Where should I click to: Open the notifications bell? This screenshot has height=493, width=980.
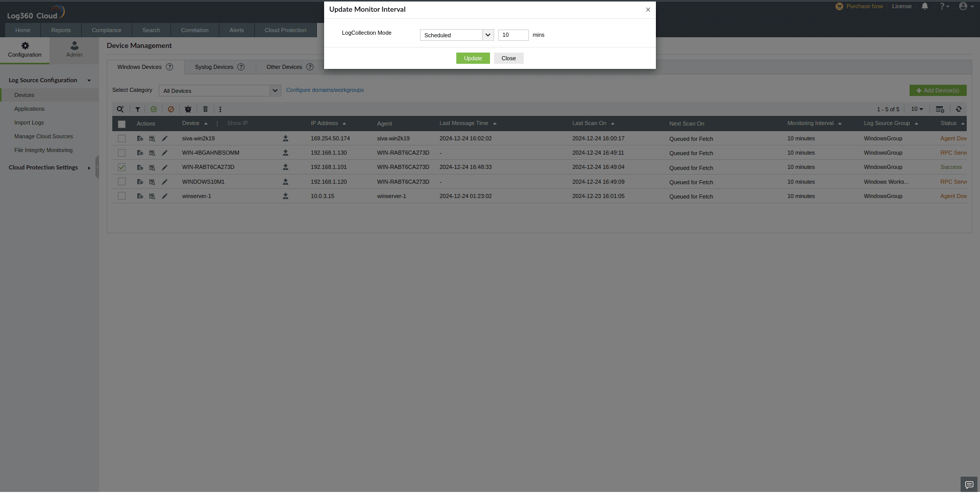click(x=924, y=7)
